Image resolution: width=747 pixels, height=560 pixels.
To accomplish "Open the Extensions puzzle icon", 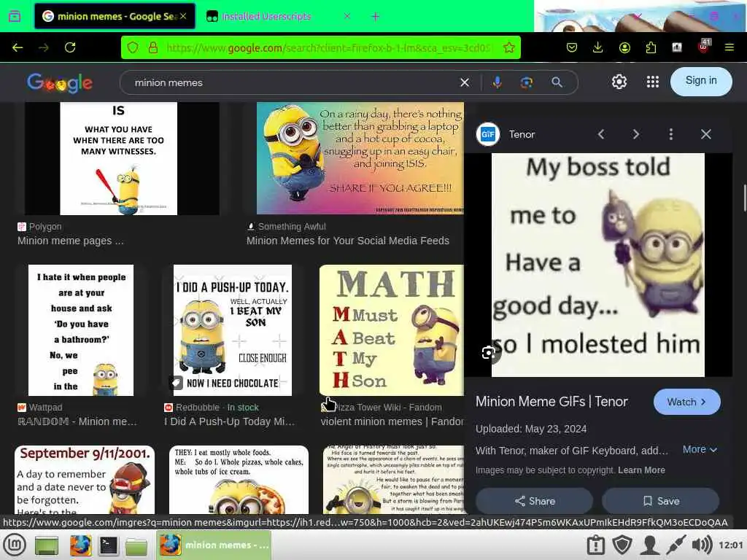I will pos(651,47).
